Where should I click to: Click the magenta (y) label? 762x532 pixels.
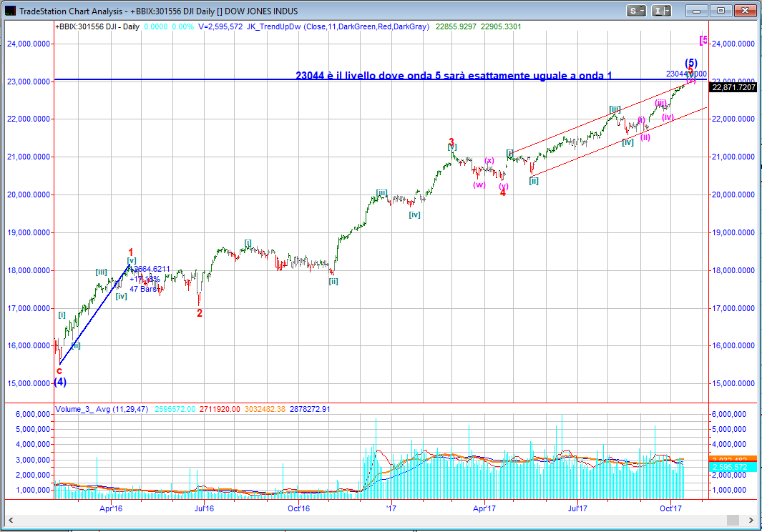click(x=504, y=186)
